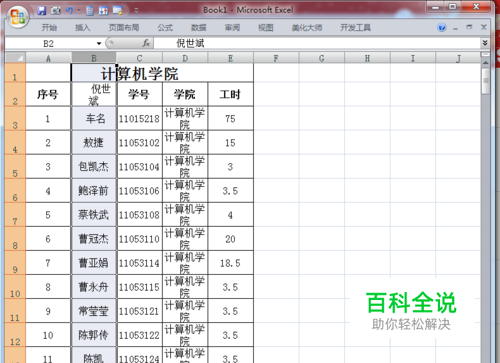Open the 数据 ribbon tab
500x363 pixels.
coord(198,27)
